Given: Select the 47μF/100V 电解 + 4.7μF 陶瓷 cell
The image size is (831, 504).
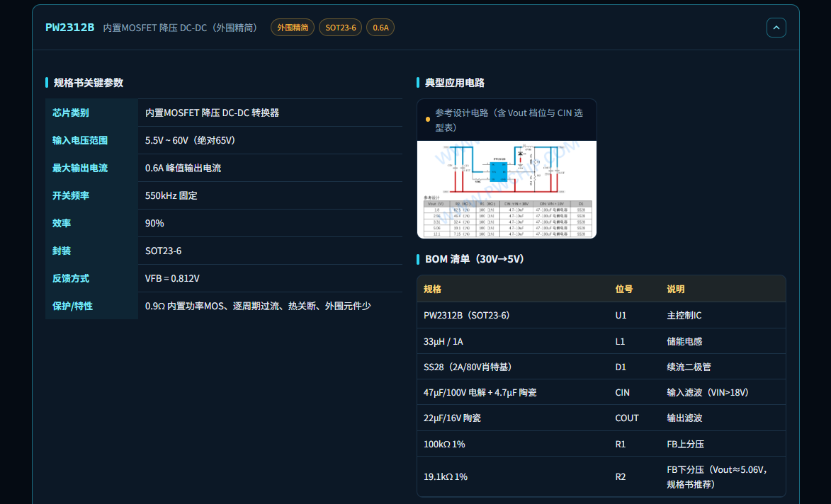Looking at the screenshot, I should 480,392.
